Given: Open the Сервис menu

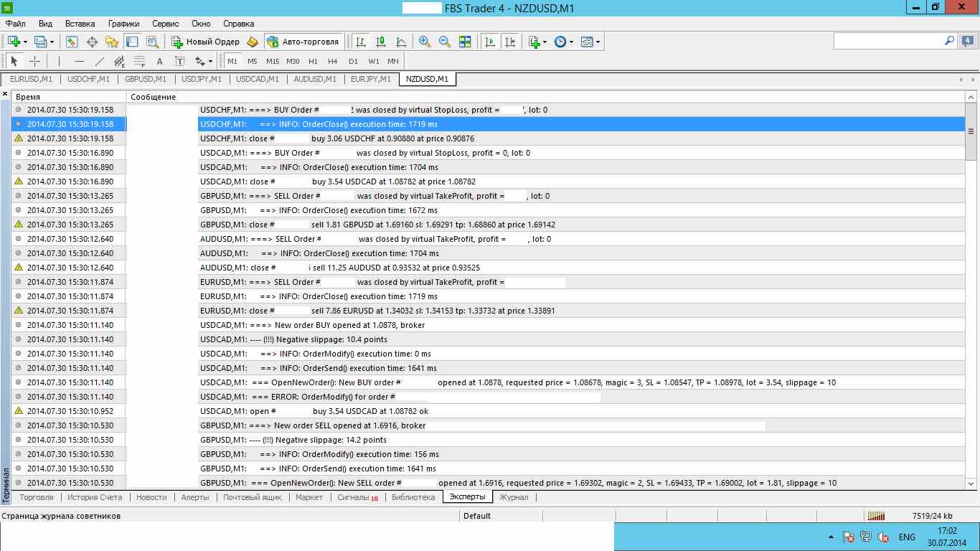Looking at the screenshot, I should pos(166,23).
